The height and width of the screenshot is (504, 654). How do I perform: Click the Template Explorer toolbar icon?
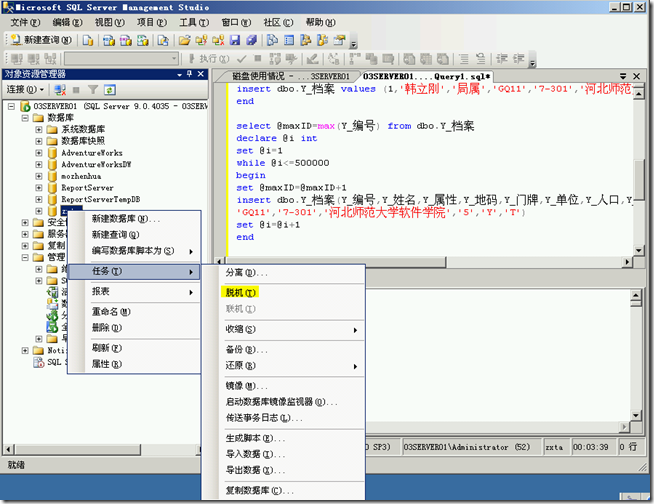click(322, 40)
